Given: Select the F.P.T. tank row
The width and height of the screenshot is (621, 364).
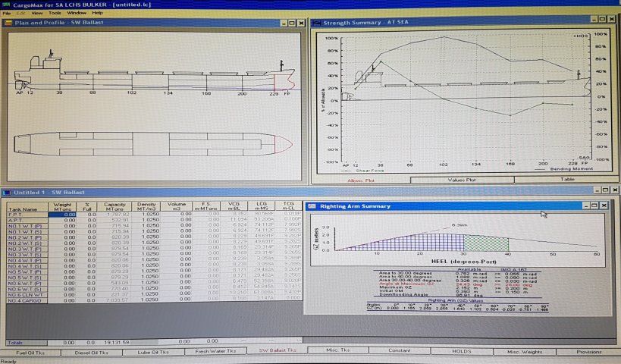Looking at the screenshot, I should pyautogui.click(x=27, y=215).
